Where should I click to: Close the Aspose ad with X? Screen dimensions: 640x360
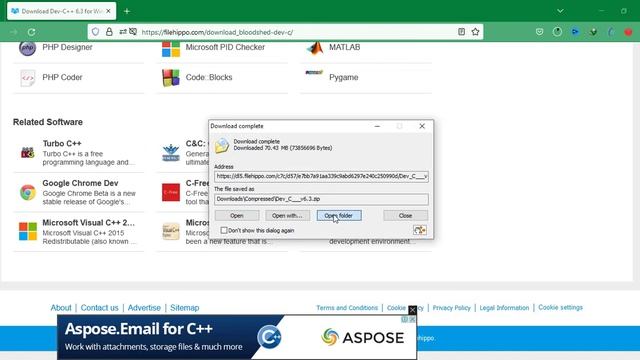point(413,310)
